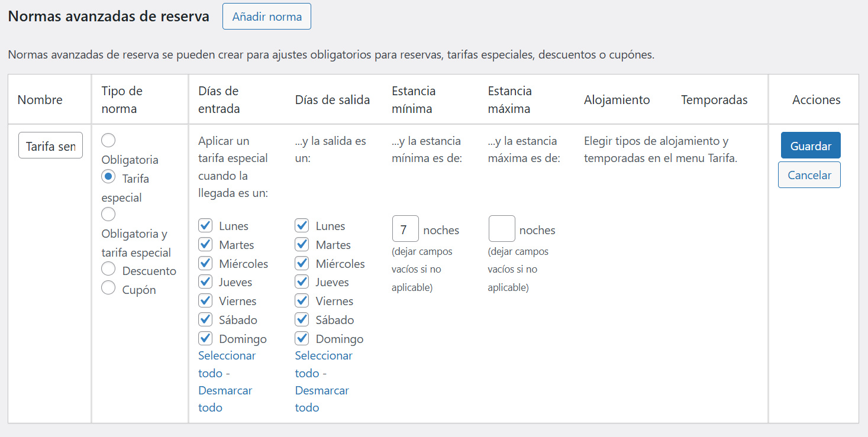Select the Cupón radio button
Screen dimensions: 868x437
click(x=108, y=288)
